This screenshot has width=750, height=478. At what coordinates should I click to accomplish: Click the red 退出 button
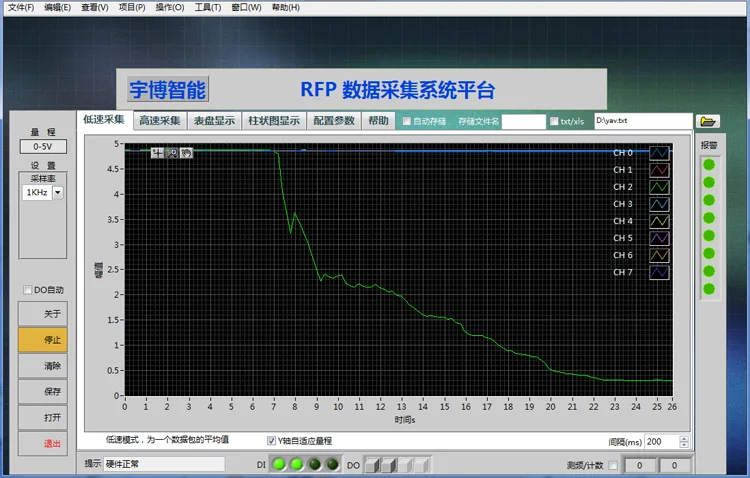coord(43,444)
